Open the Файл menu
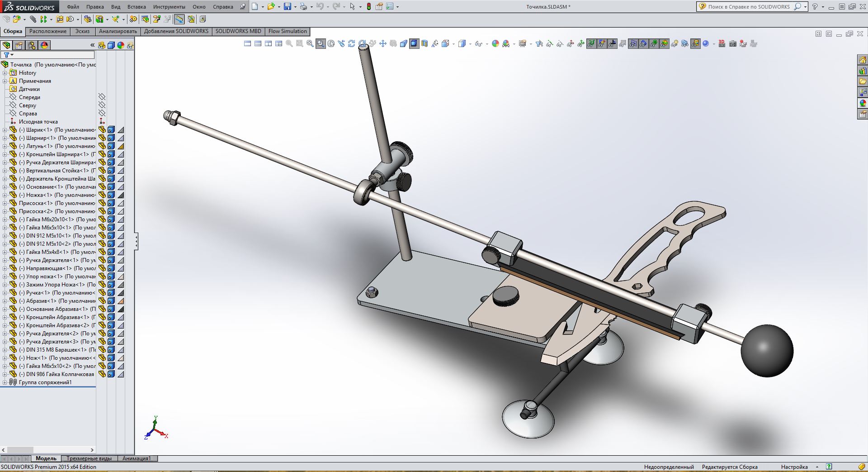The width and height of the screenshot is (868, 472). [x=73, y=7]
